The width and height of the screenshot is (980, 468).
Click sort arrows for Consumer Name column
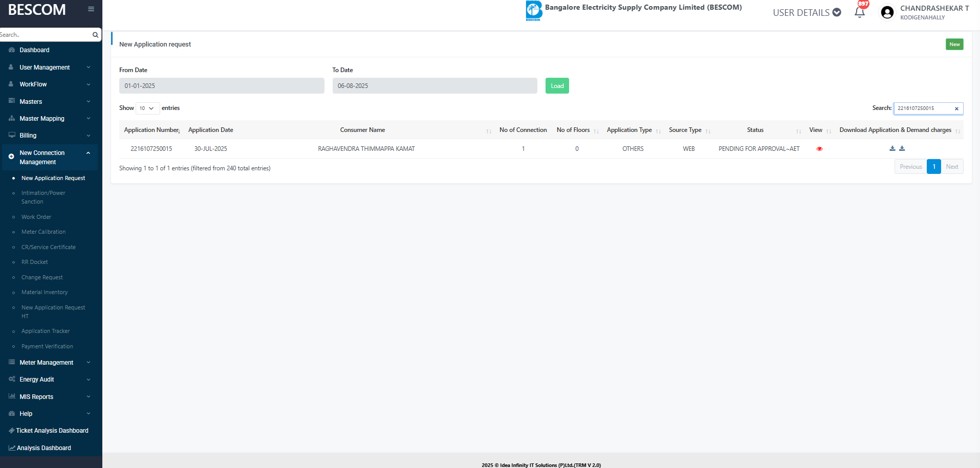tap(489, 131)
